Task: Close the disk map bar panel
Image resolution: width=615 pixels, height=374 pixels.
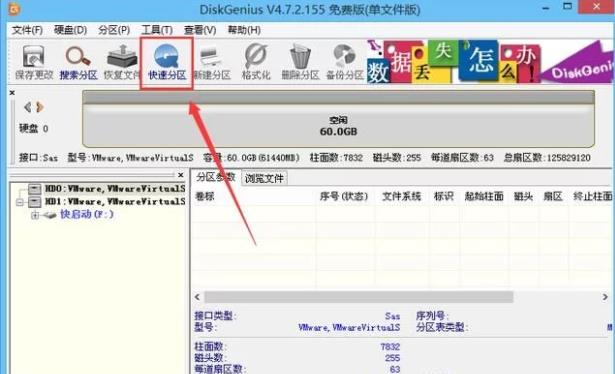Action: point(12,93)
